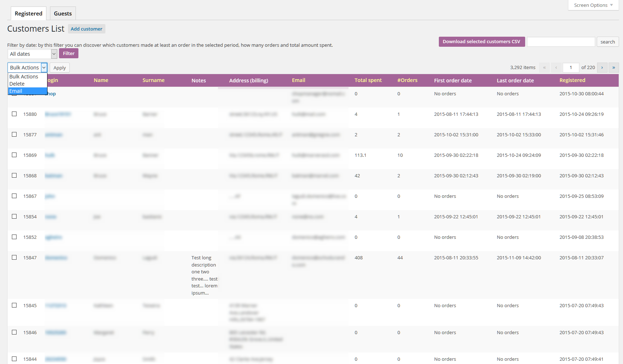The height and width of the screenshot is (364, 623).
Task: Jump to the last page arrow
Action: (614, 68)
